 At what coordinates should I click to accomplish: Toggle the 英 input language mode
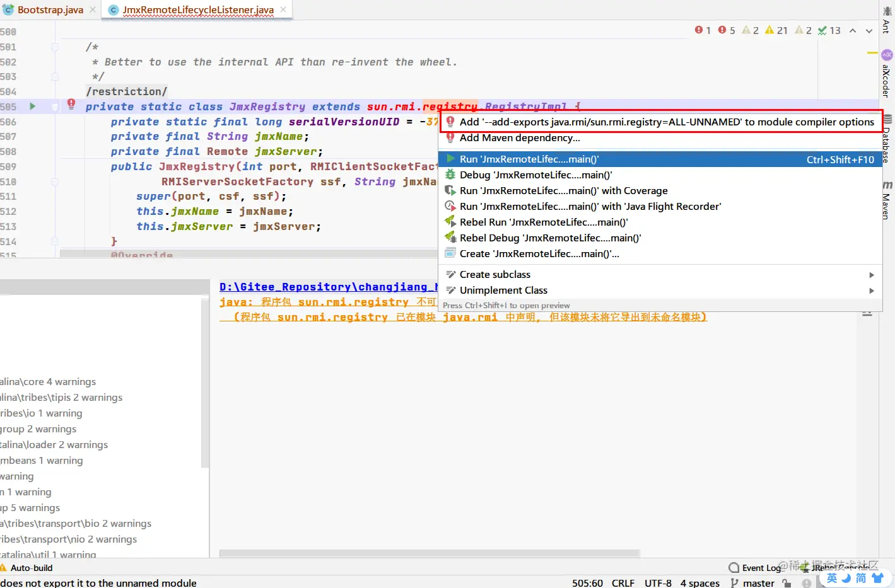pyautogui.click(x=832, y=578)
